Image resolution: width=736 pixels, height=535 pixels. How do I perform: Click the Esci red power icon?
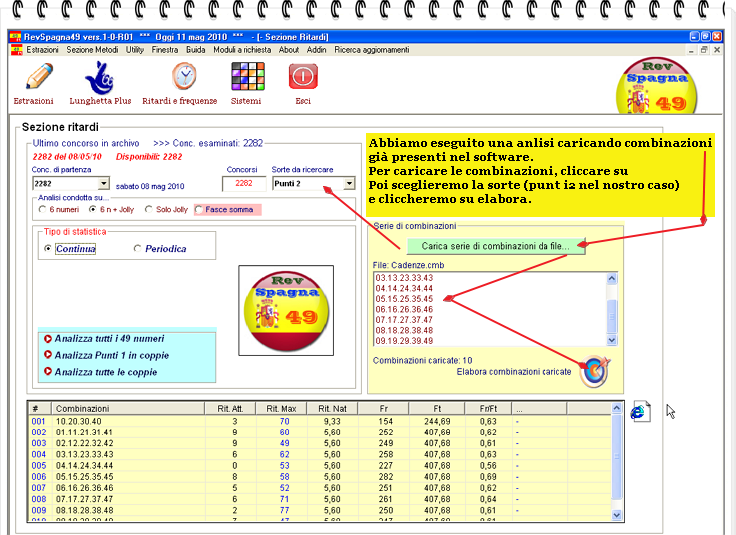pos(303,76)
